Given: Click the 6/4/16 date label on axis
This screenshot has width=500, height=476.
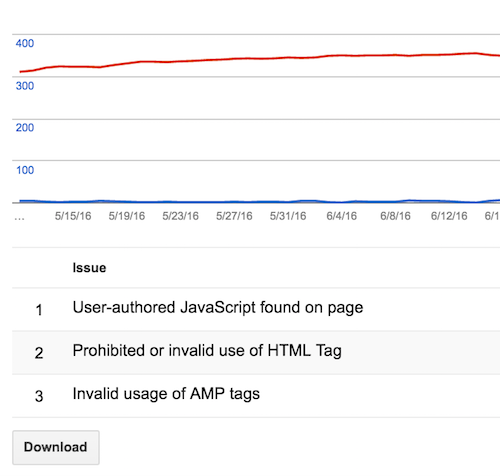Looking at the screenshot, I should 341,216.
